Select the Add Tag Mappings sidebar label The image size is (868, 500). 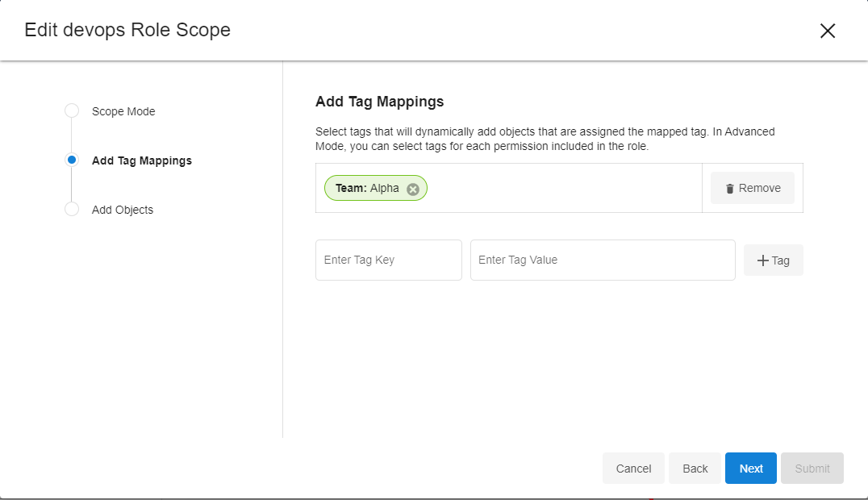142,160
